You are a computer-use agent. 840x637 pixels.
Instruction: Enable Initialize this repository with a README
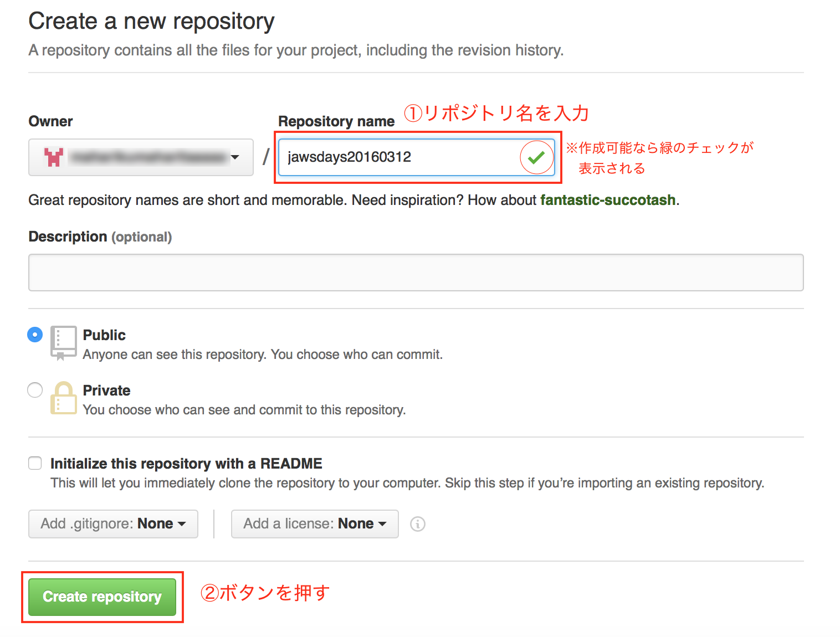click(34, 463)
